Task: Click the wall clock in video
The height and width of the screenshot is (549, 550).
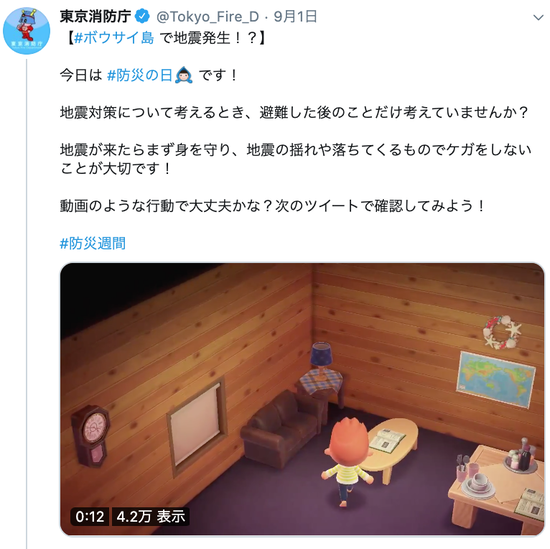Action: click(x=91, y=436)
